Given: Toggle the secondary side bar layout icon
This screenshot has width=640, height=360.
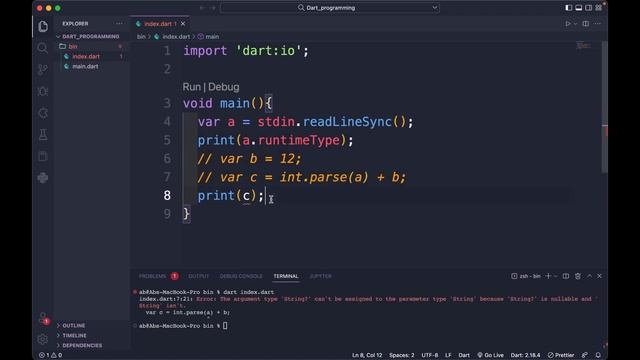Looking at the screenshot, I should [589, 8].
